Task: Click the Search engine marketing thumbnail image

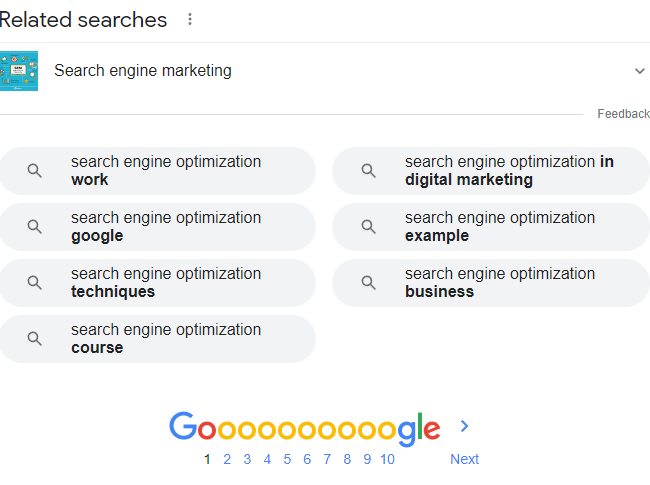Action: coord(19,71)
